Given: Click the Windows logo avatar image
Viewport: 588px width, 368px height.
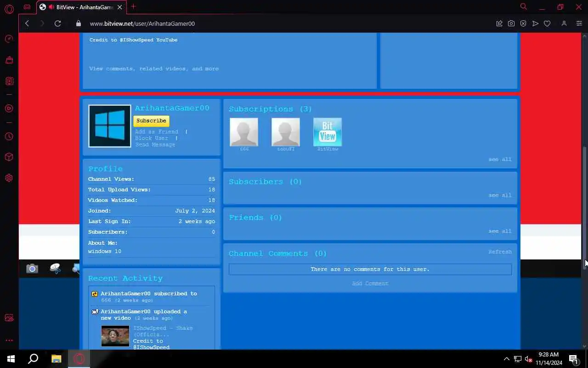Looking at the screenshot, I should pos(110,126).
